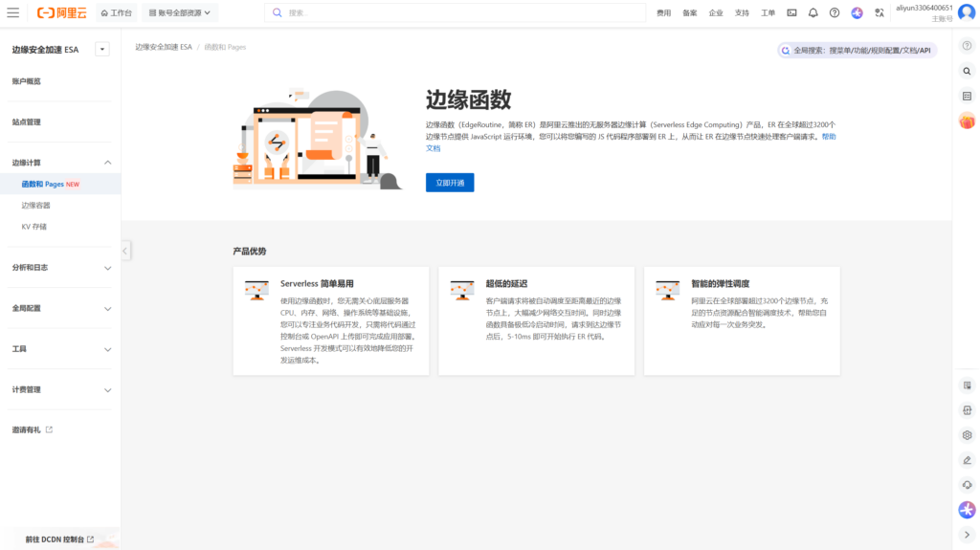Switch language with the translate icon
The image size is (980, 550).
click(x=879, y=12)
